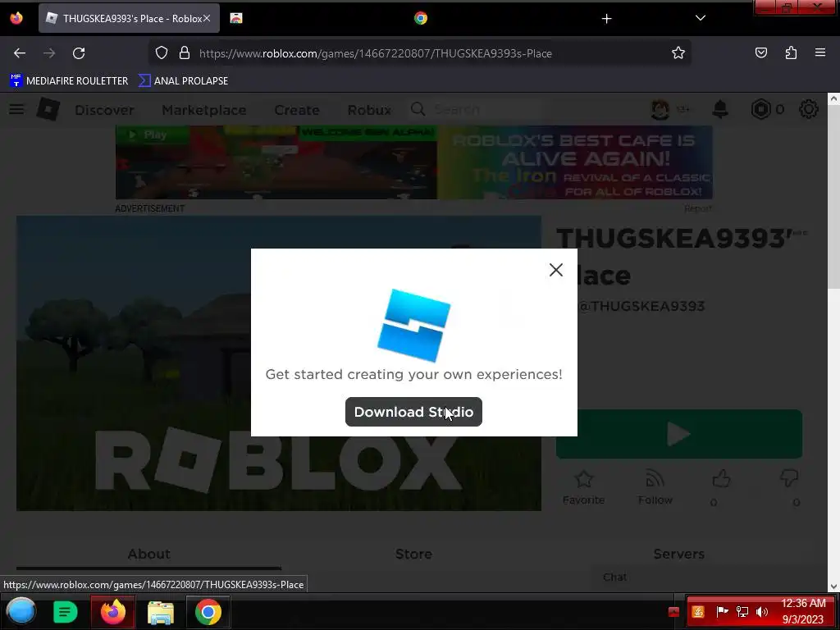Open the browser extensions puzzle icon
The width and height of the screenshot is (840, 630).
[791, 52]
